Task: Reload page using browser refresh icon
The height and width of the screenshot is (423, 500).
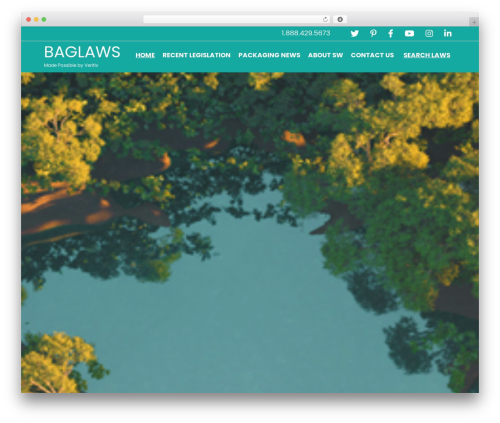Action: click(x=325, y=19)
